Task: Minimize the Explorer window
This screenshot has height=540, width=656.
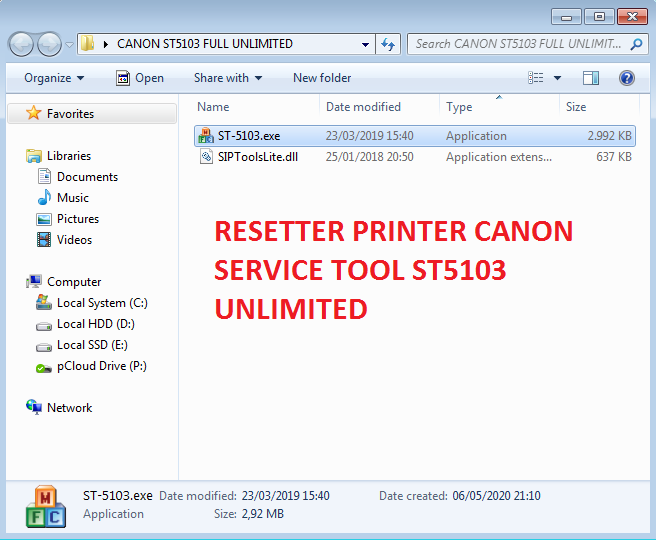Action: (x=566, y=17)
